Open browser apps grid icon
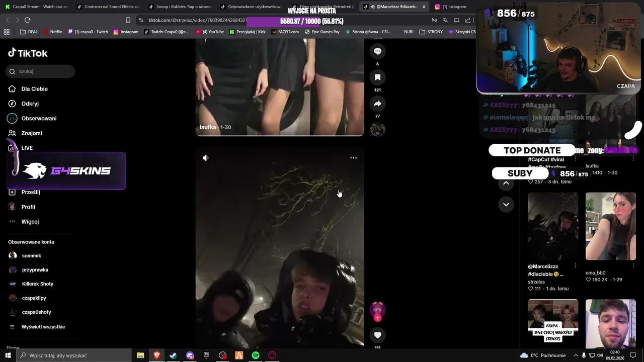 point(7,32)
